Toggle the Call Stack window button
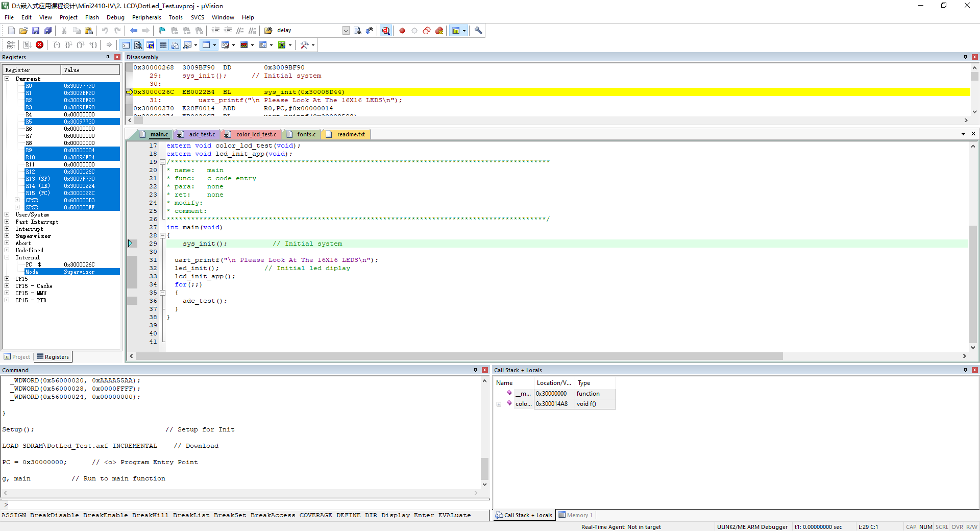 [x=175, y=45]
